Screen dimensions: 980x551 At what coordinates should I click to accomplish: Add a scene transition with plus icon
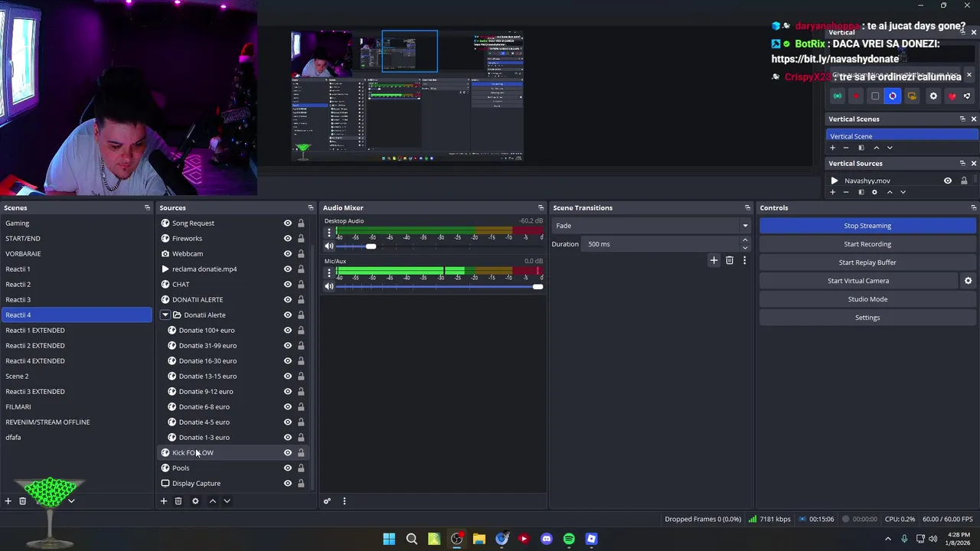(x=714, y=260)
